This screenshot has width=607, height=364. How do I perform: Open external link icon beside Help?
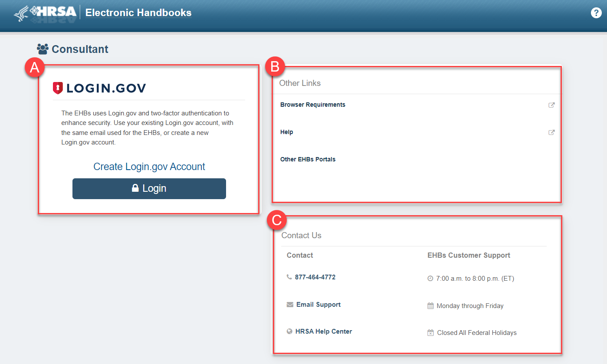[x=551, y=132]
